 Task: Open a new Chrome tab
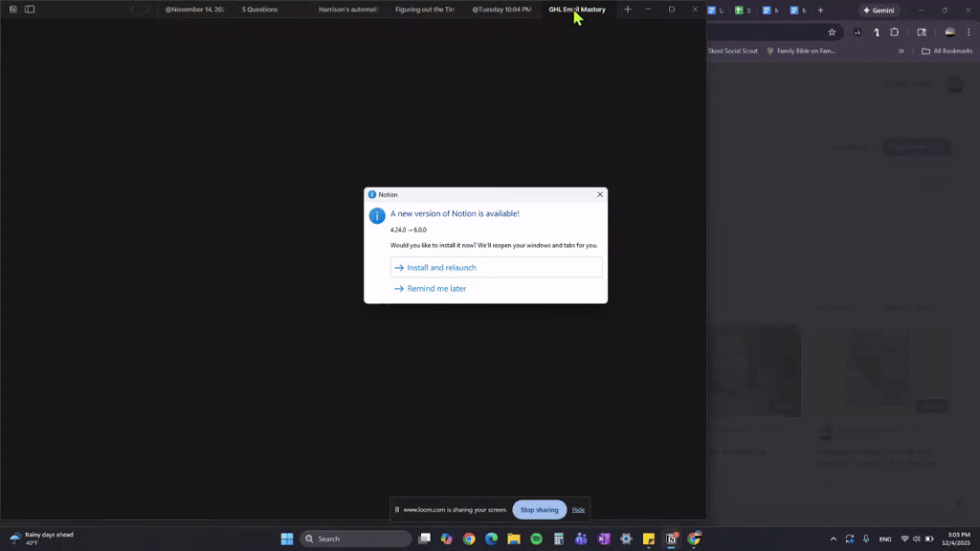(820, 10)
